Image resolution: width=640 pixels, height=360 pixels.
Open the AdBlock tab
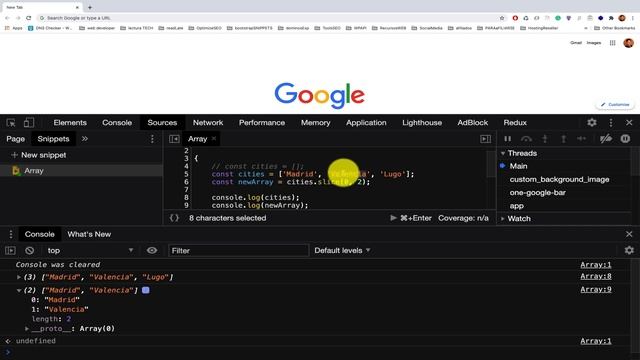tap(472, 122)
